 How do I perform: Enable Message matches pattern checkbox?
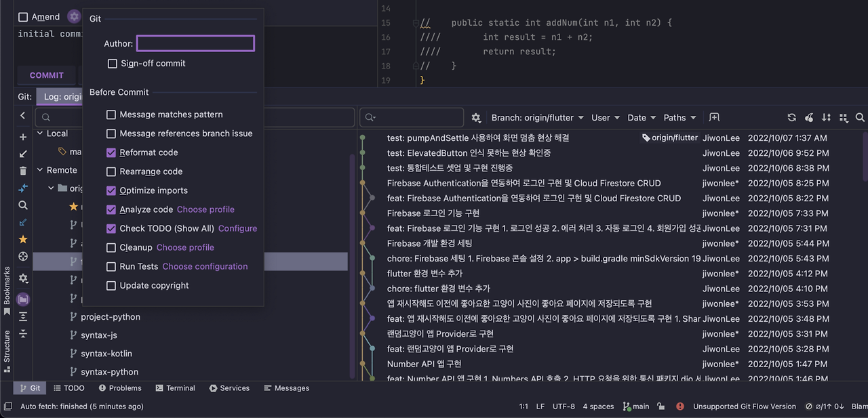[111, 114]
